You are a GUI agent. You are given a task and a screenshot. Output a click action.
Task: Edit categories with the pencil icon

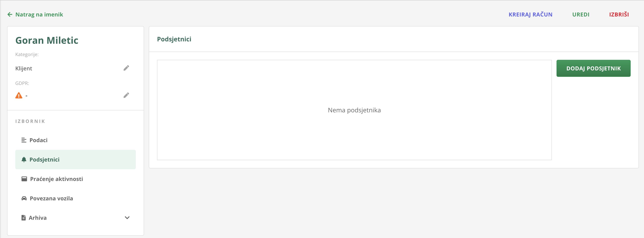pyautogui.click(x=126, y=68)
